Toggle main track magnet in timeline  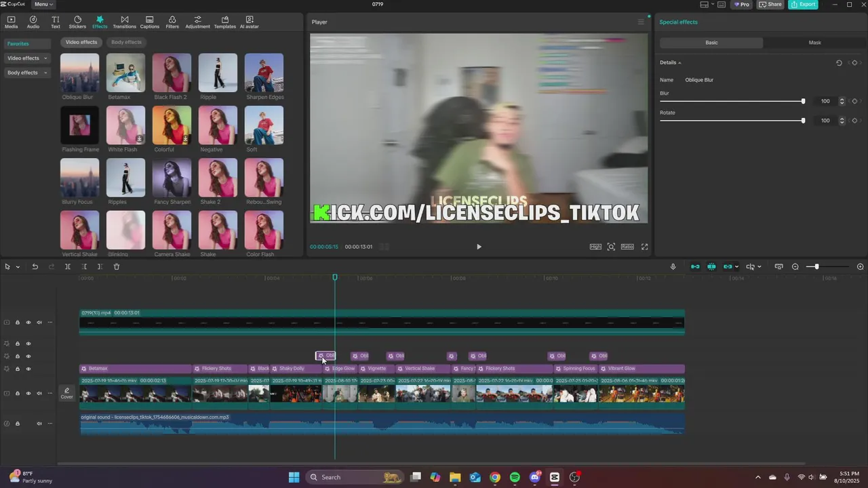(x=695, y=266)
